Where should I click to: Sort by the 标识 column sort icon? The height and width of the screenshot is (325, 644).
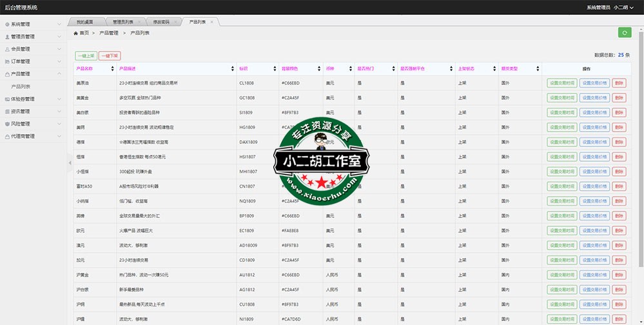tap(275, 68)
